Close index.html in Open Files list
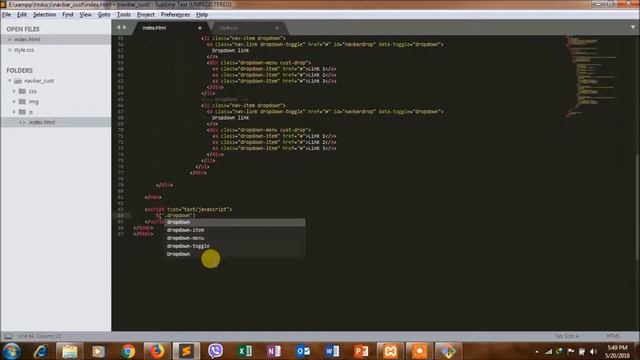This screenshot has height=360, width=640. point(10,39)
